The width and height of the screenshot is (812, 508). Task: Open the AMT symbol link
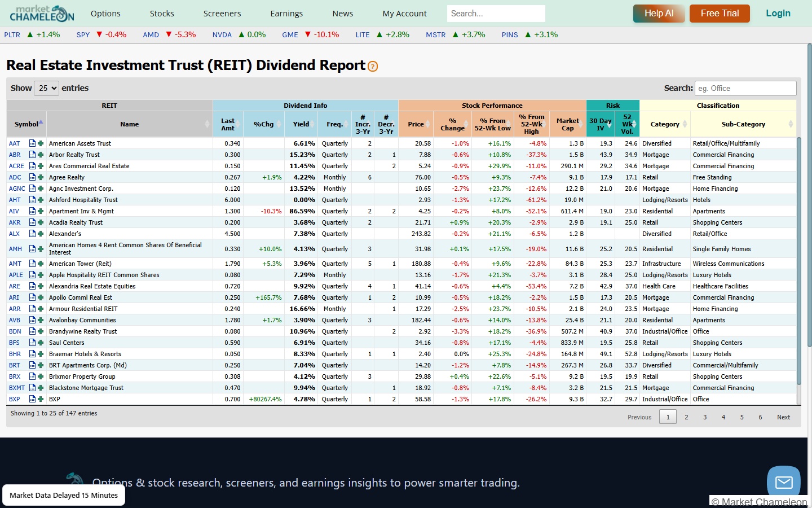(15, 264)
